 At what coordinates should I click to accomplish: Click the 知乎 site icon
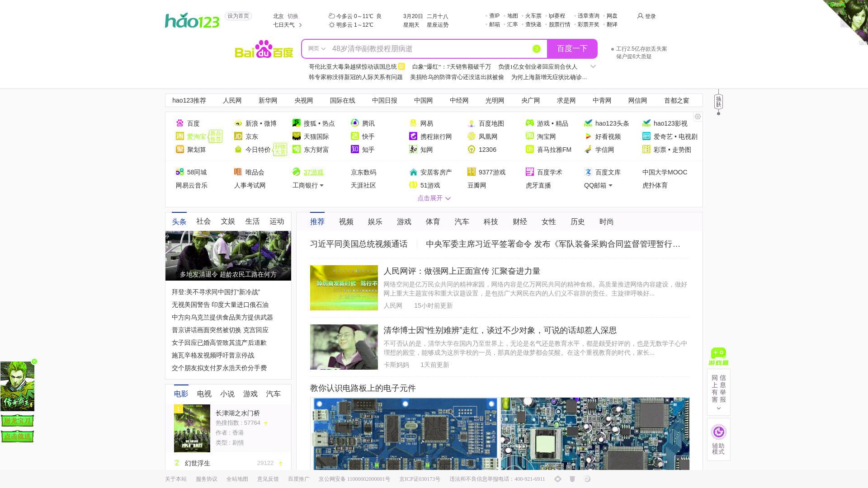pyautogui.click(x=355, y=149)
